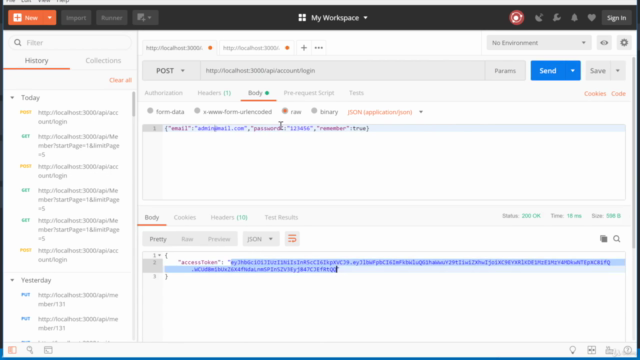640x360 pixels.
Task: Click the Code link
Action: pyautogui.click(x=618, y=93)
